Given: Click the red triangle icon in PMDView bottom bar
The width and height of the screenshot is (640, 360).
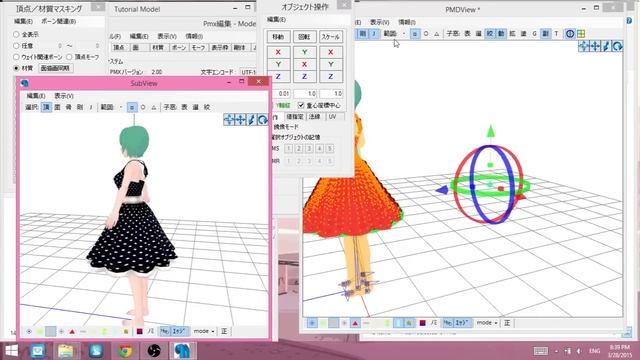Looking at the screenshot, I should tap(355, 323).
